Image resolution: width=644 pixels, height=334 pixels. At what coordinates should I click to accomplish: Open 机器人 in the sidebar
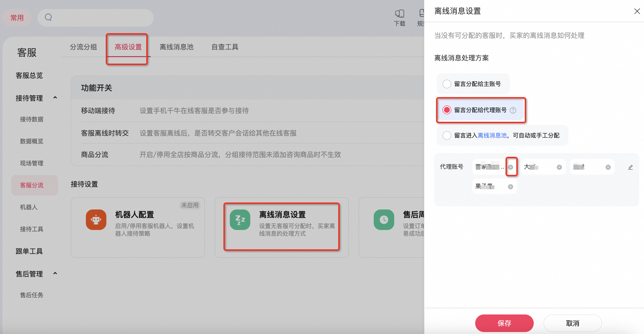29,207
